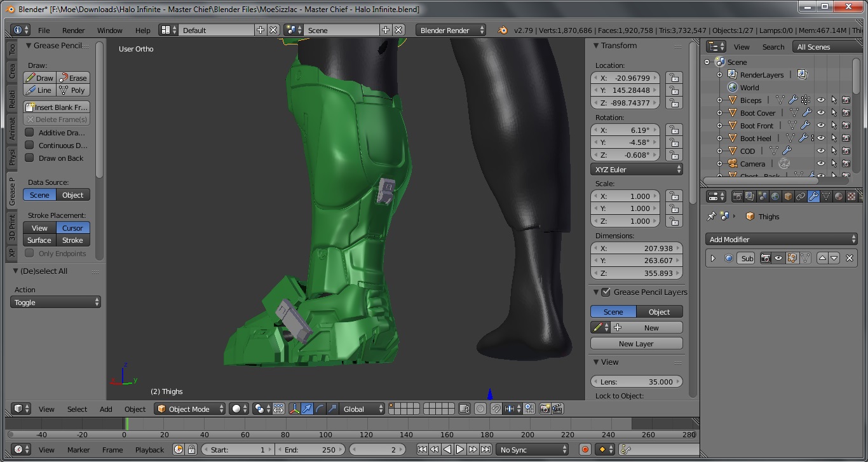Open the Add Modifier dropdown

click(782, 240)
